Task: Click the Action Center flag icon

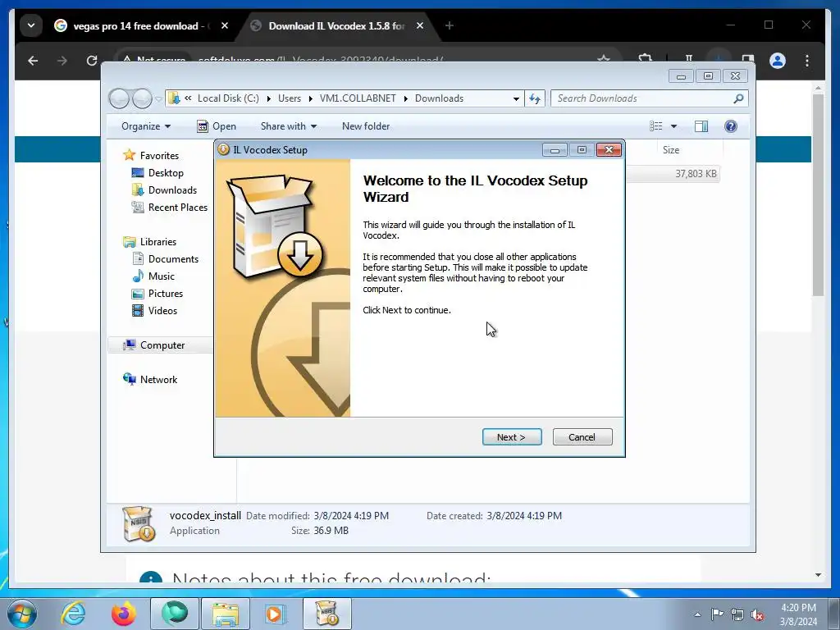Action: [717, 614]
